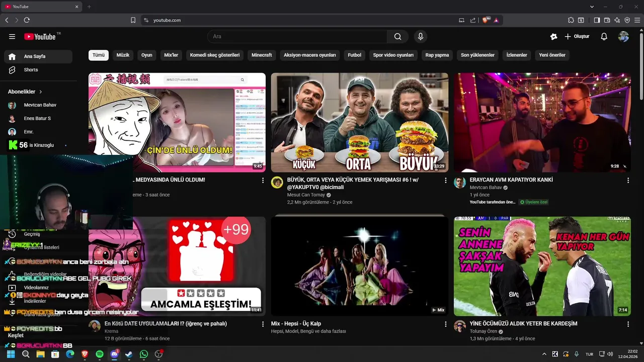The height and width of the screenshot is (362, 644).
Task: Open Enes Batur S subscription channel
Action: [38, 118]
